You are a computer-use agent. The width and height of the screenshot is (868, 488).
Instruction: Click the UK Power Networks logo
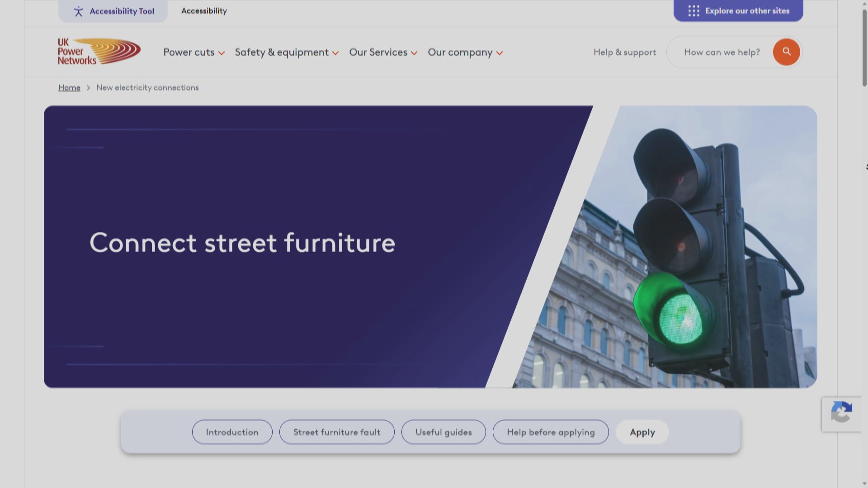(x=99, y=52)
